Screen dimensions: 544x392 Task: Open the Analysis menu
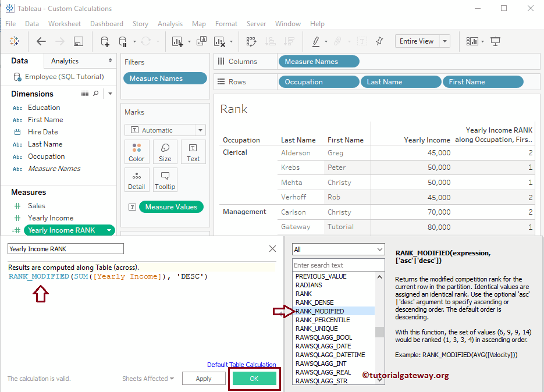click(170, 24)
